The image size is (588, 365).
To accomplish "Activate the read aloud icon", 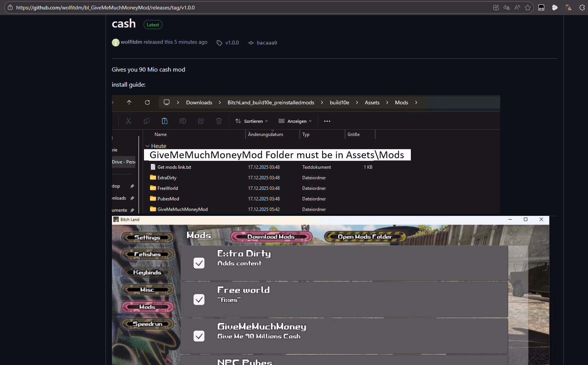I will tap(517, 8).
